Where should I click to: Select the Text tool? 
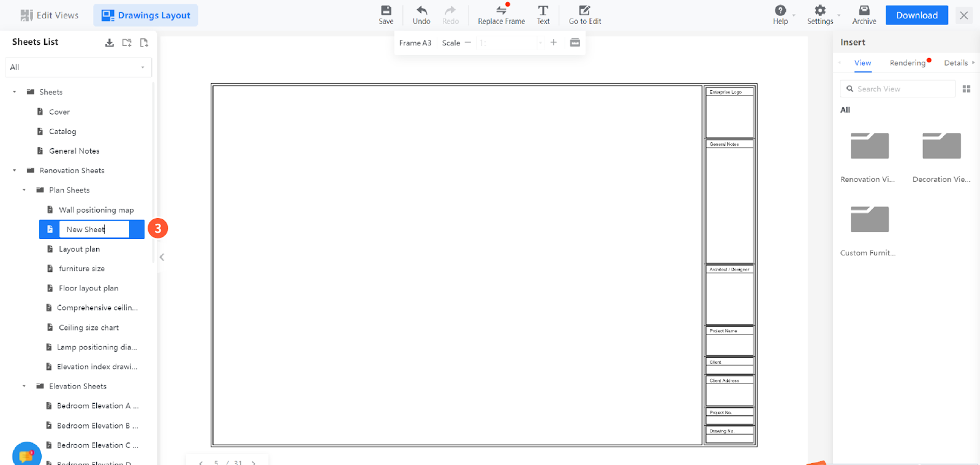pos(543,10)
